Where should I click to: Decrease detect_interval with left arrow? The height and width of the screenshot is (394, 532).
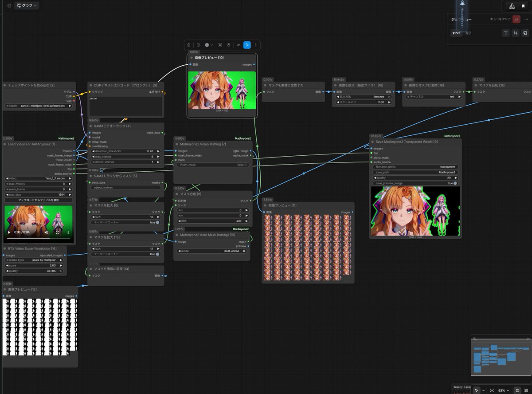point(93,162)
